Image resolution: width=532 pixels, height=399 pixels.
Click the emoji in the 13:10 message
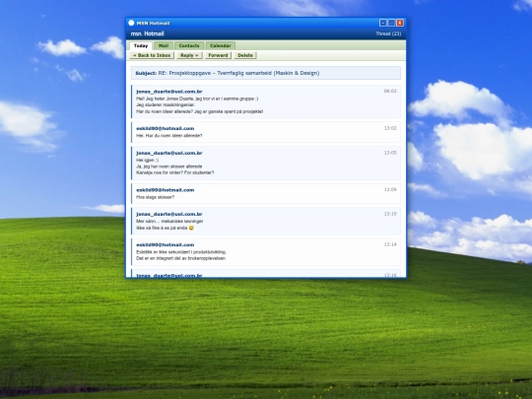[x=191, y=228]
